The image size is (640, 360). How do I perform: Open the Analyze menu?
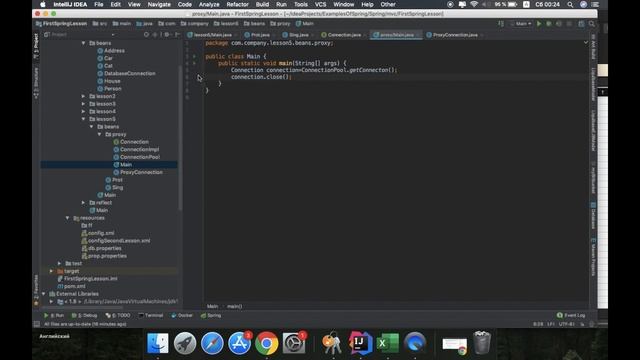tap(209, 4)
